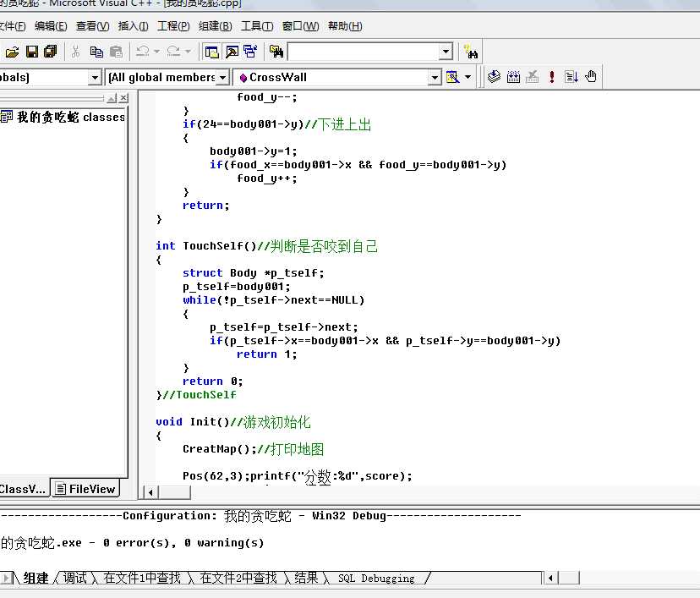Open the 插入(I) menu
This screenshot has height=598, width=700.
[x=133, y=26]
